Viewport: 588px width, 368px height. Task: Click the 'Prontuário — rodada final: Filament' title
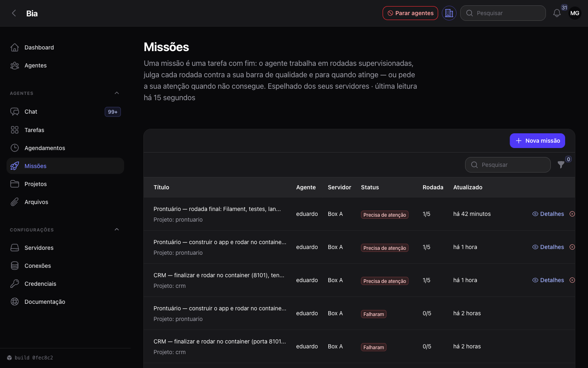[217, 209]
